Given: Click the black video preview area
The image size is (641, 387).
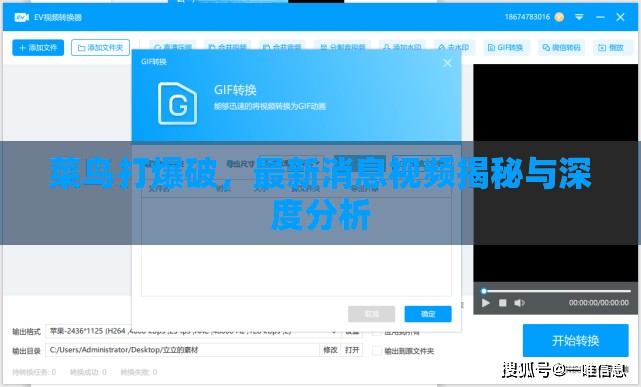Looking at the screenshot, I should 556,173.
